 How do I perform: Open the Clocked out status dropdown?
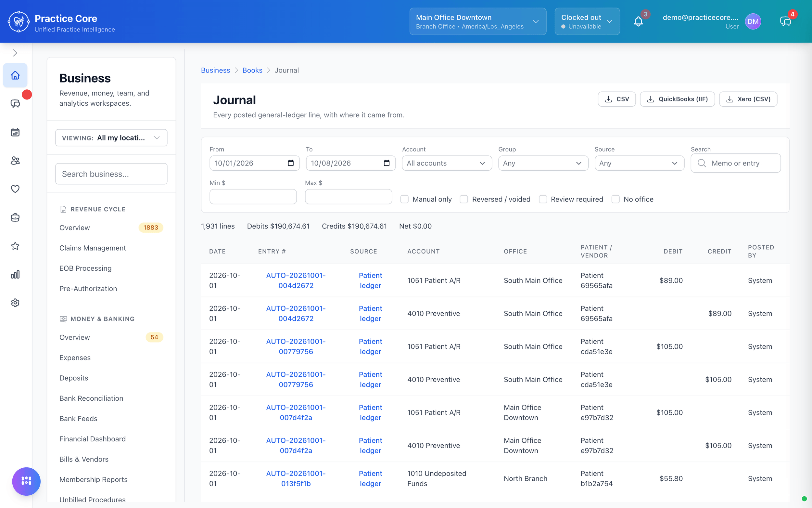click(x=587, y=21)
